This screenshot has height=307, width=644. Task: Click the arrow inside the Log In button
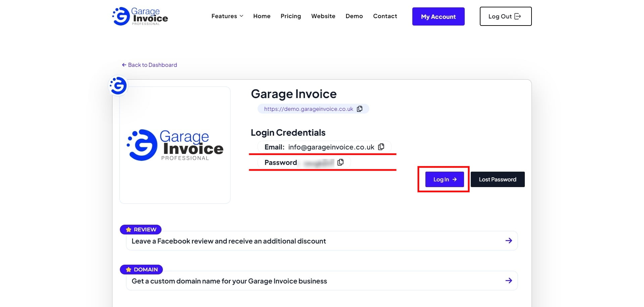[455, 179]
